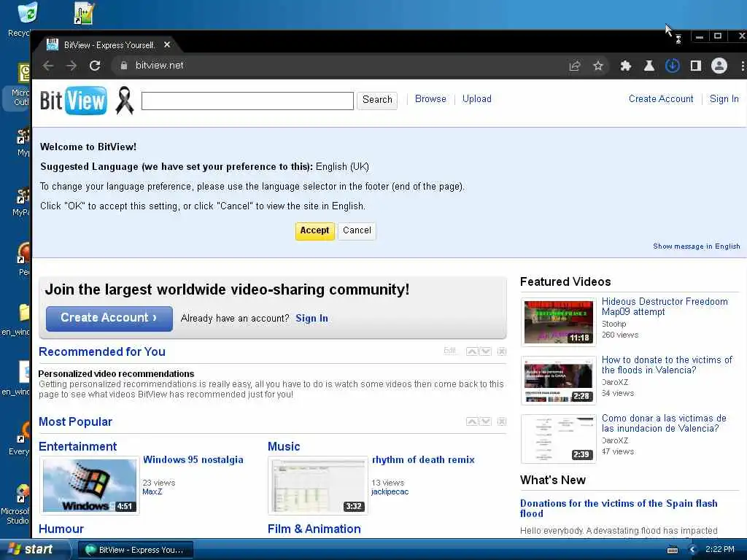Screen dimensions: 747x560
Task: Open the Browse link
Action: tap(430, 98)
